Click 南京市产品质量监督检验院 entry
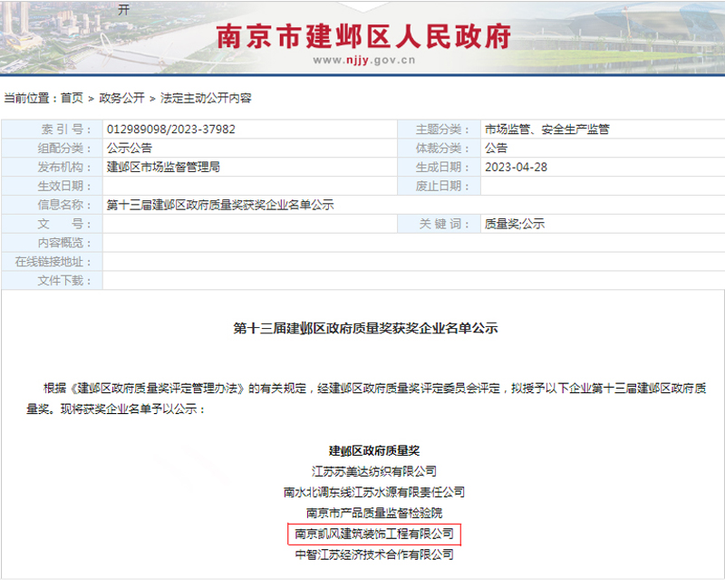The height and width of the screenshot is (588, 725). pyautogui.click(x=374, y=513)
